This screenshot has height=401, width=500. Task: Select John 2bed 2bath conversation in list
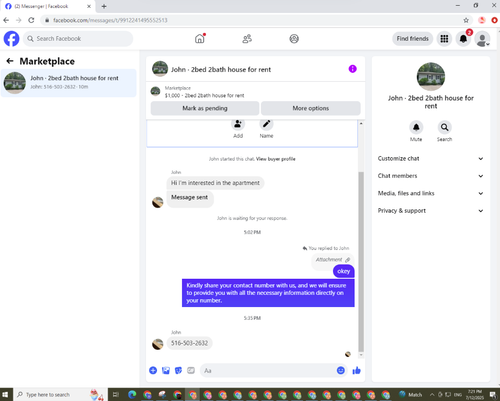point(69,83)
